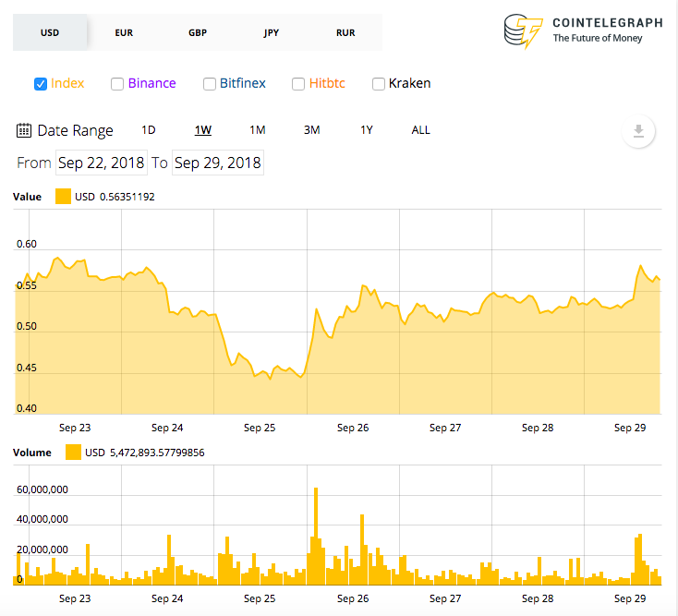This screenshot has width=678, height=616.
Task: Click the value text USD 0.56351192
Action: tap(115, 197)
